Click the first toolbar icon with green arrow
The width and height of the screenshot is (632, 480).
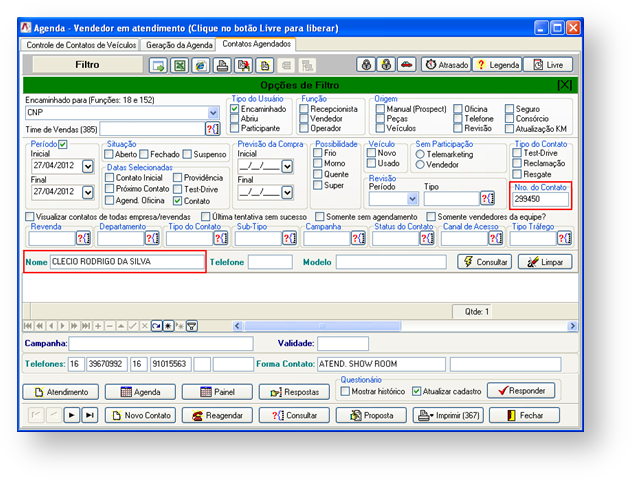158,65
